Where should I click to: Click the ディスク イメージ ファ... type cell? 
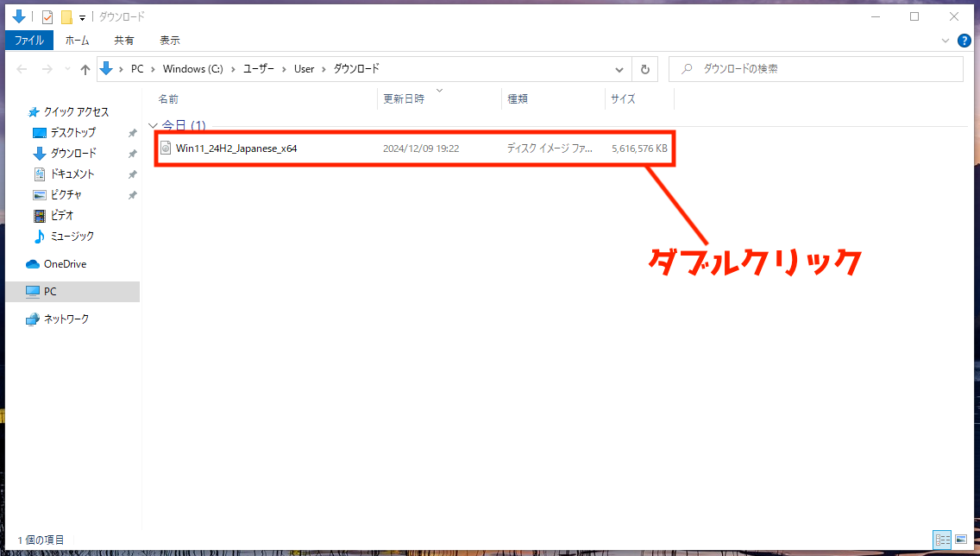(x=550, y=148)
